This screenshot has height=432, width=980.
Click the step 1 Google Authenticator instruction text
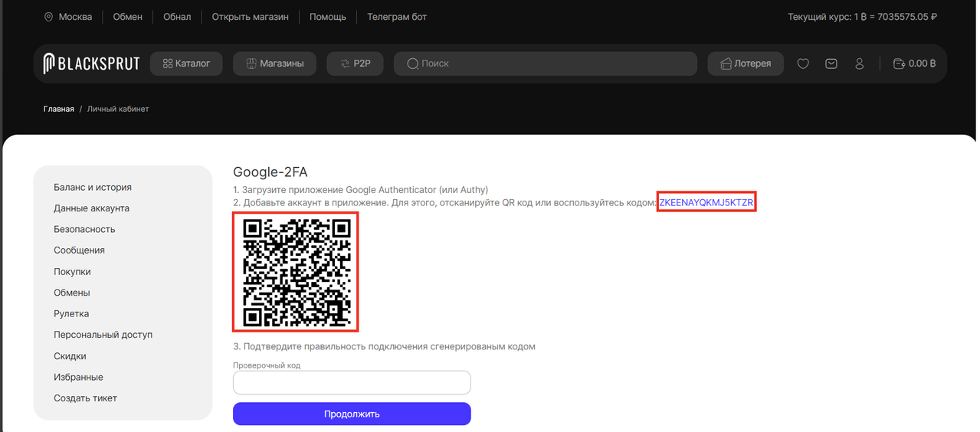(x=360, y=190)
